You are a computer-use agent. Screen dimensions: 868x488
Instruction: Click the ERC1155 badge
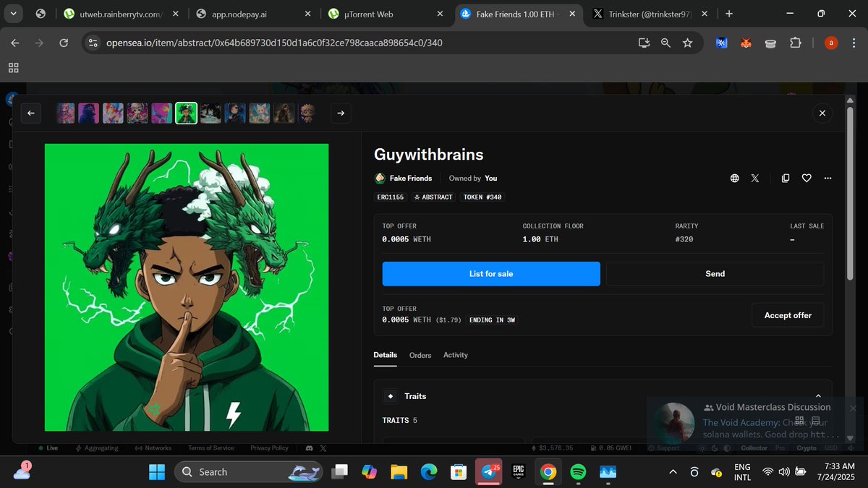pyautogui.click(x=391, y=197)
